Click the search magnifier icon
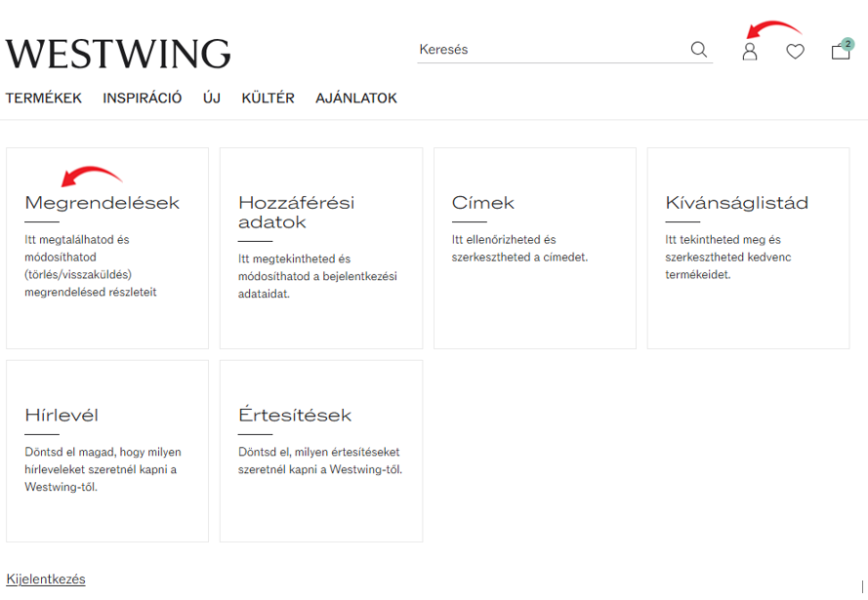Image resolution: width=868 pixels, height=600 pixels. 699,49
